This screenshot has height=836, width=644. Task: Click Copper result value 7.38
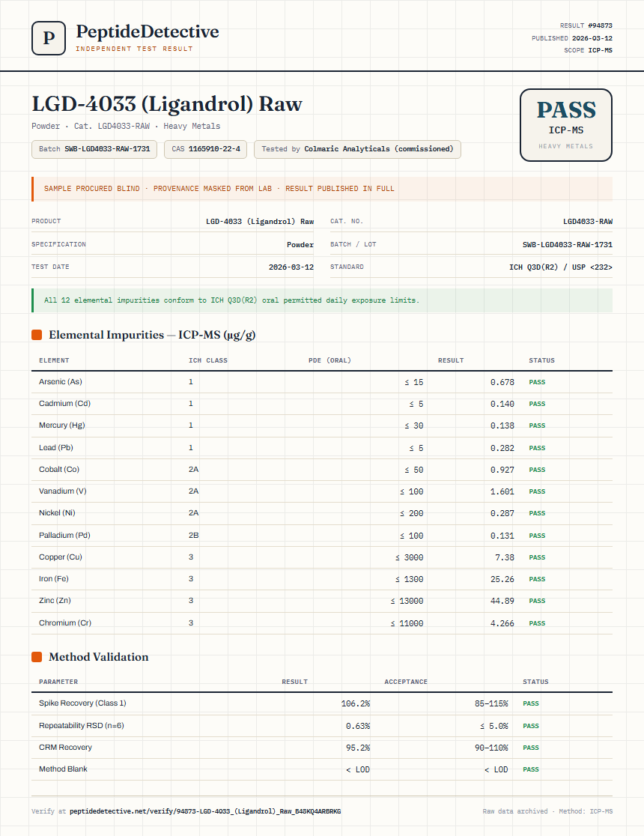coord(504,557)
